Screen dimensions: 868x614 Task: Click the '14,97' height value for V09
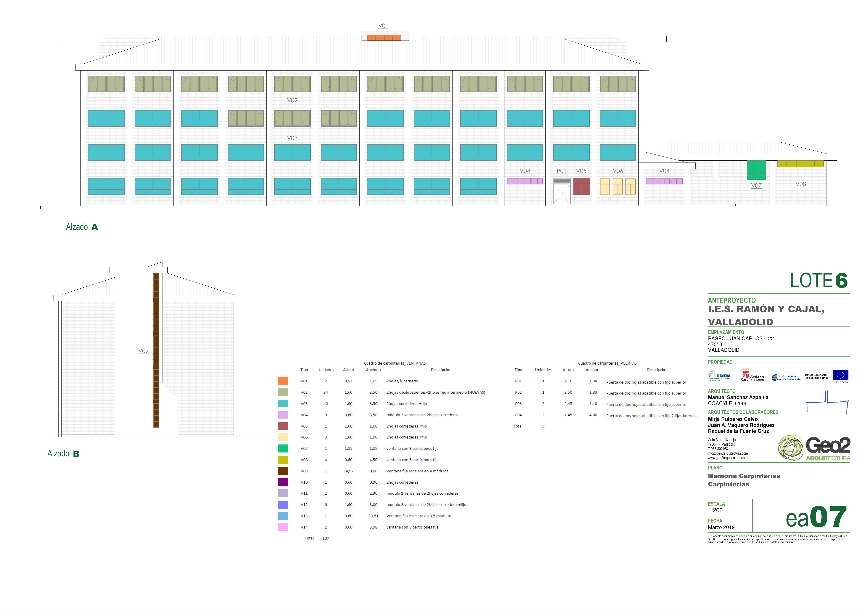click(349, 471)
